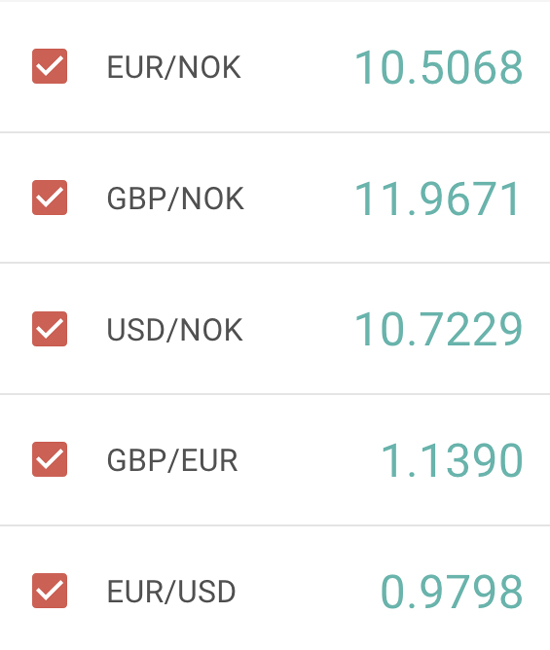The image size is (550, 650).
Task: Open the 0.9798 exchange rate value
Action: pyautogui.click(x=452, y=592)
